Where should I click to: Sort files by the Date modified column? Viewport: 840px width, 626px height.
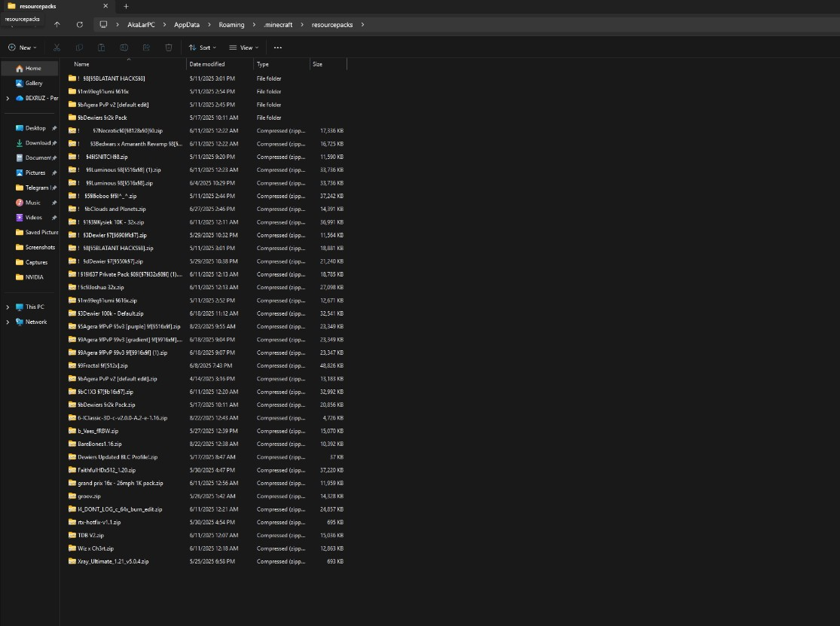click(x=207, y=64)
